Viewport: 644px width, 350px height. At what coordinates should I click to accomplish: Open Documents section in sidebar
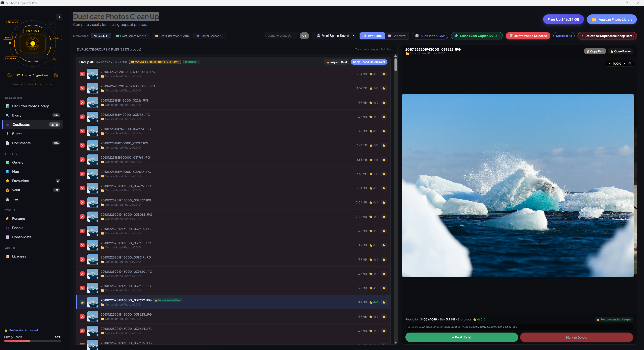click(33, 143)
